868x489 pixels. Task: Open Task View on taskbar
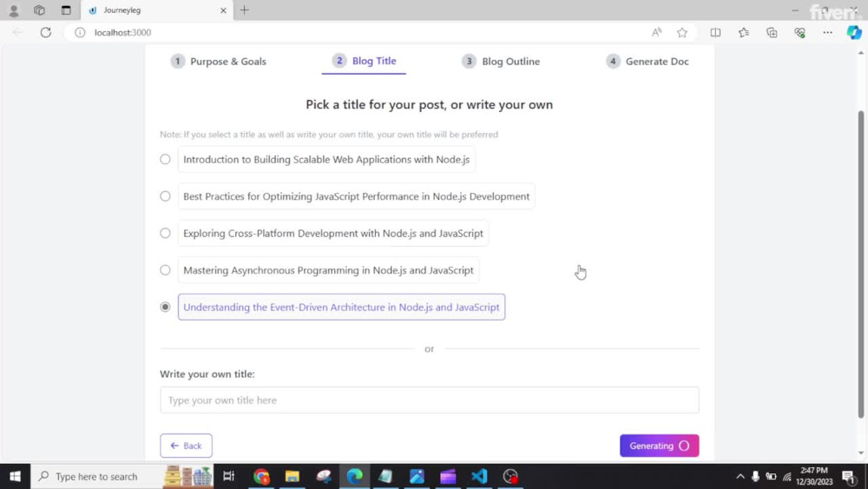228,476
